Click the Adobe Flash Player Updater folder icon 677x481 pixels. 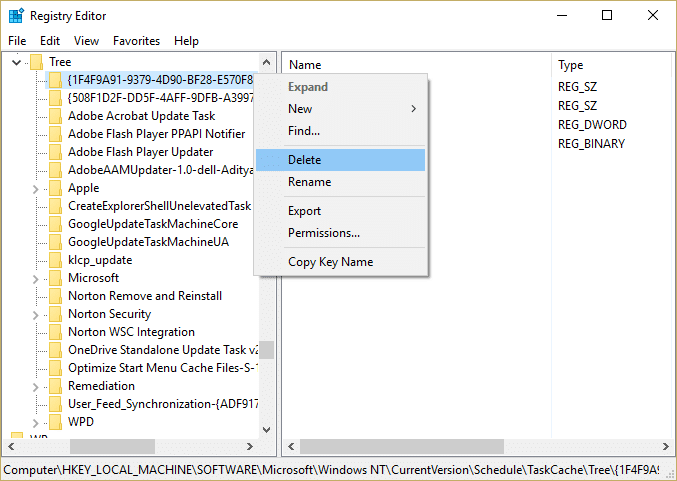pos(55,152)
